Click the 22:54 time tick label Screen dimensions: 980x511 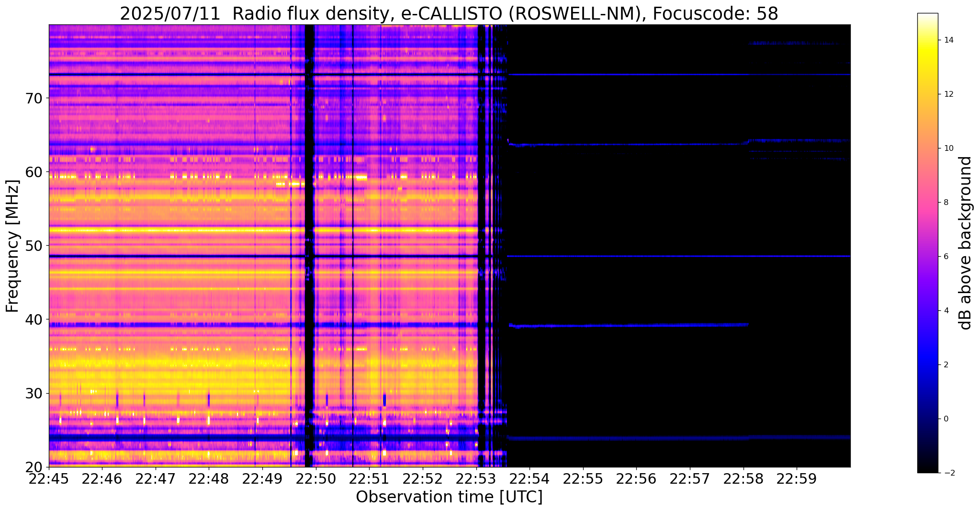pyautogui.click(x=529, y=478)
